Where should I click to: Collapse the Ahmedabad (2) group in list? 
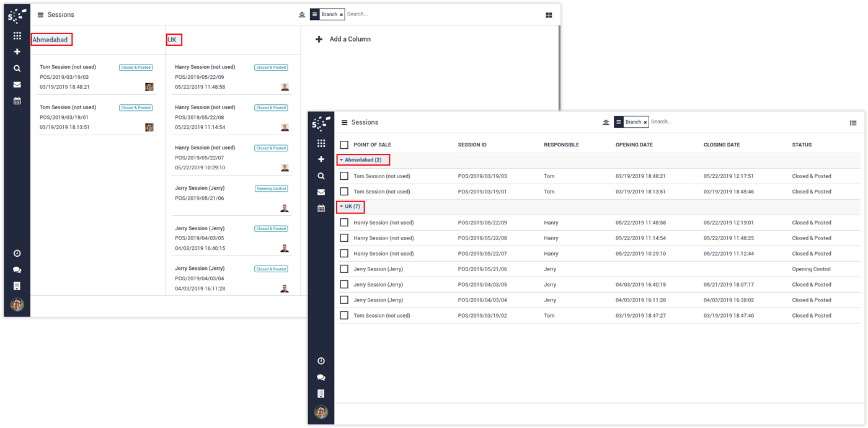tap(363, 160)
